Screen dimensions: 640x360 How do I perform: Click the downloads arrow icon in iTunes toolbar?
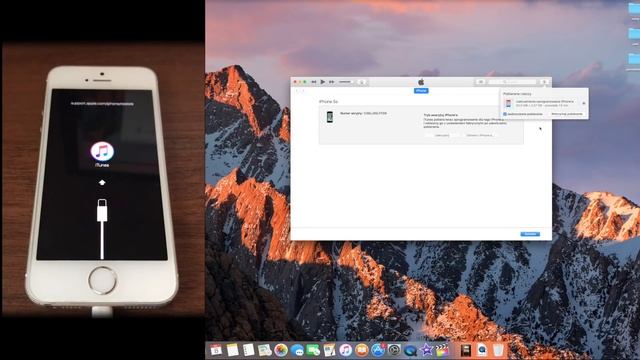[544, 82]
